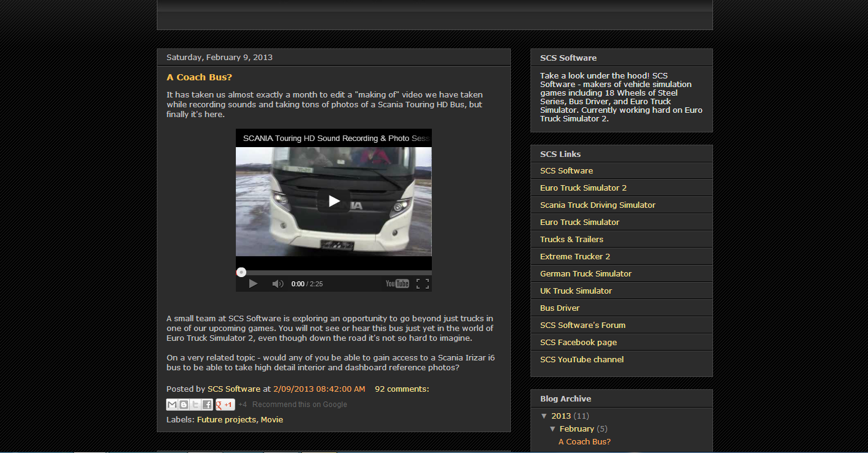Click the 'Saturday, February 9, 2013' date header
This screenshot has height=453, width=868.
tap(219, 57)
